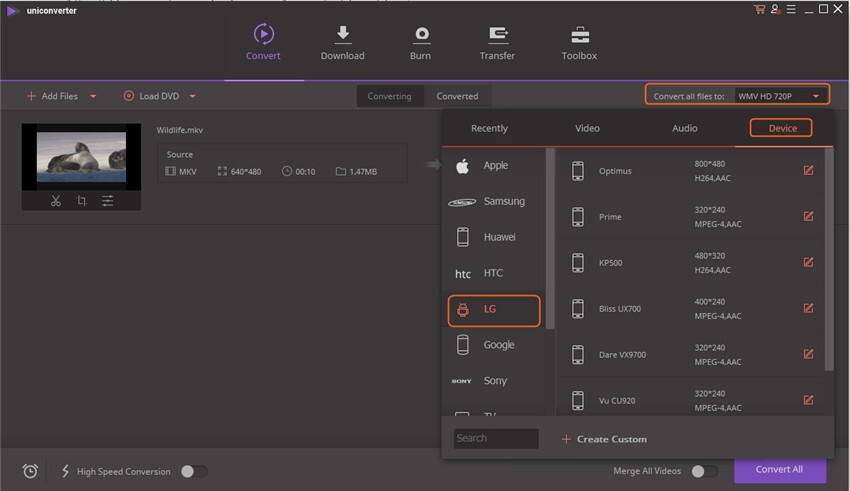Open the effects settings icon under thumbnail
850x491 pixels.
coord(107,201)
